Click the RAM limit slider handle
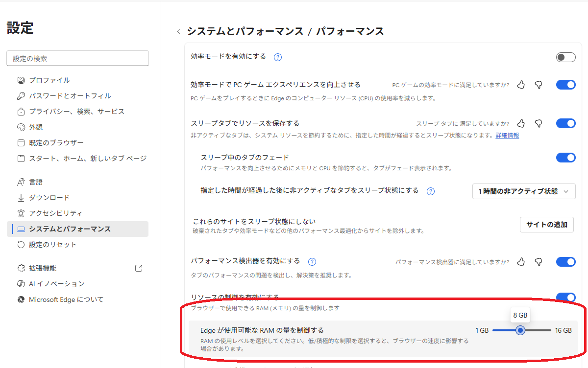588x368 pixels. 520,330
